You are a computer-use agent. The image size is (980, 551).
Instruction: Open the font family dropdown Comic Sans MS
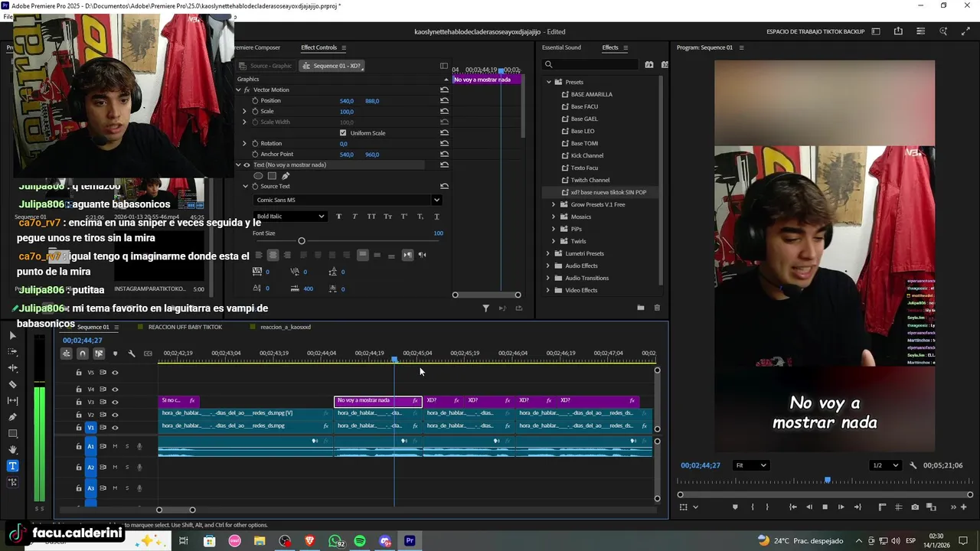pyautogui.click(x=348, y=201)
